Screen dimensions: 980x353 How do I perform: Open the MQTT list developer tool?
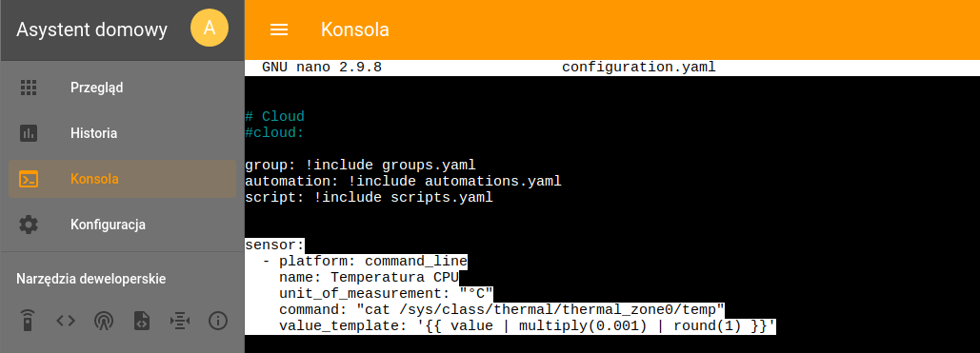pyautogui.click(x=180, y=322)
